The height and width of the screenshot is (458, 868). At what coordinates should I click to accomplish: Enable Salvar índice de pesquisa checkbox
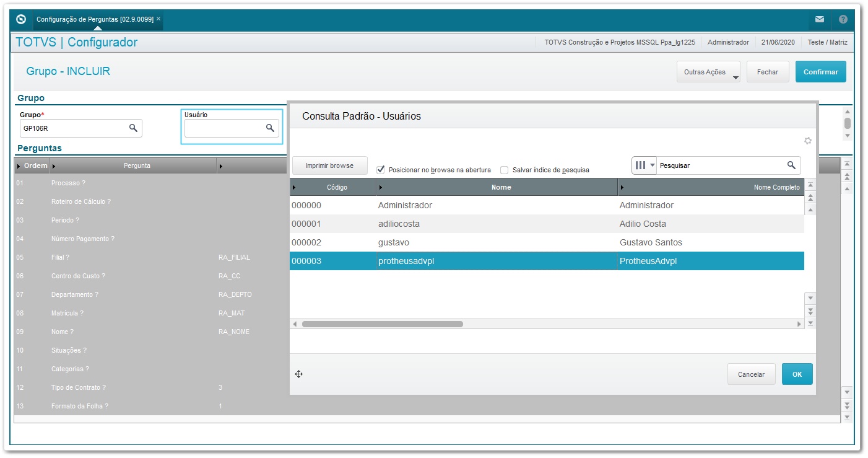[505, 170]
